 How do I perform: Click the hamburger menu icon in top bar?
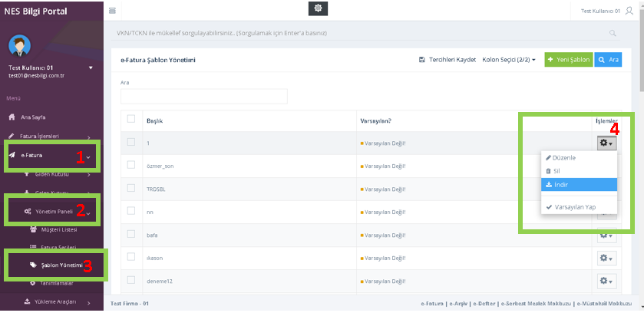coord(113,10)
